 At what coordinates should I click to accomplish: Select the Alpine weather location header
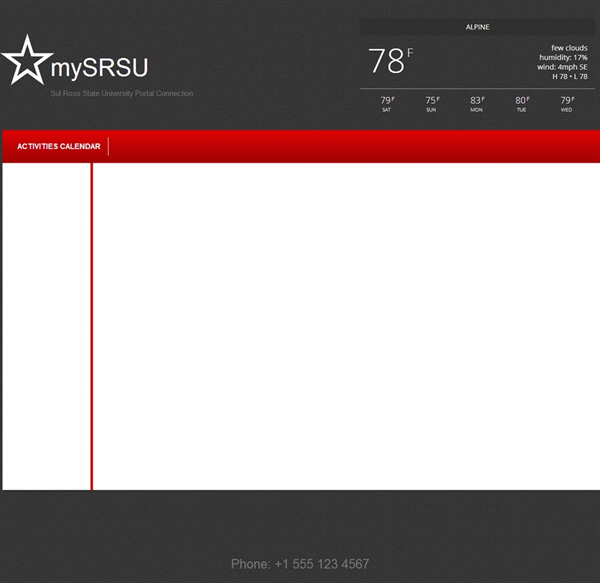tap(477, 27)
